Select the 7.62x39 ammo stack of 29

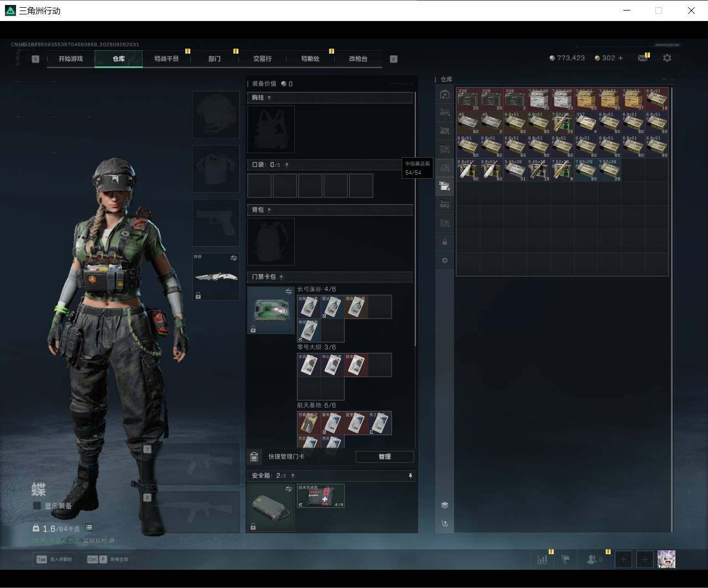610,170
